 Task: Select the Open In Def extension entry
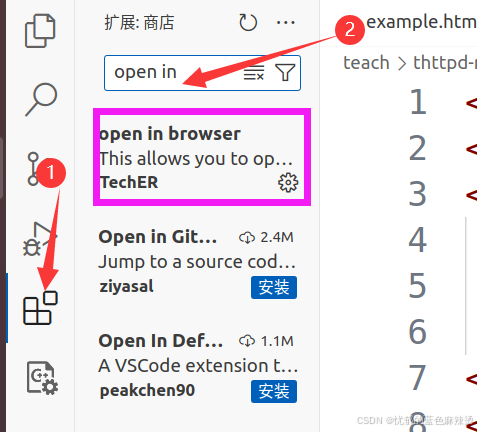click(197, 366)
